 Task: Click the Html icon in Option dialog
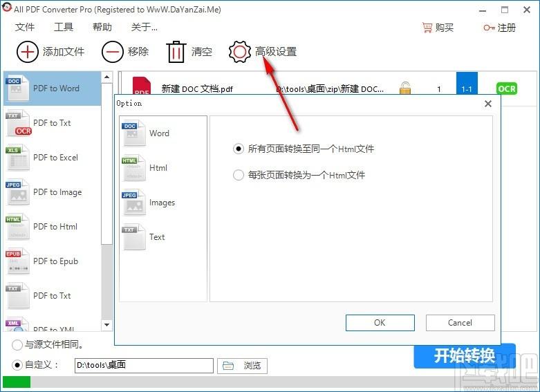point(133,168)
